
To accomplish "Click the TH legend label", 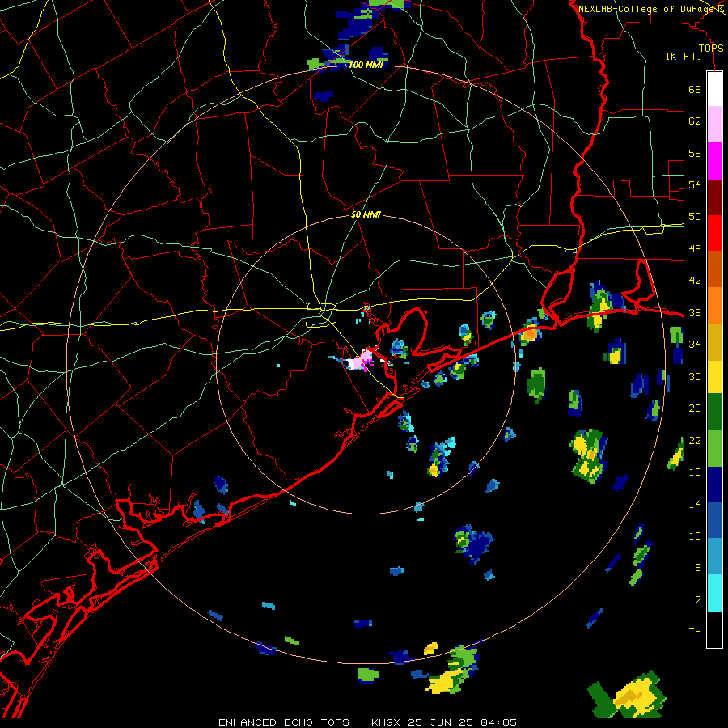I will pyautogui.click(x=695, y=632).
